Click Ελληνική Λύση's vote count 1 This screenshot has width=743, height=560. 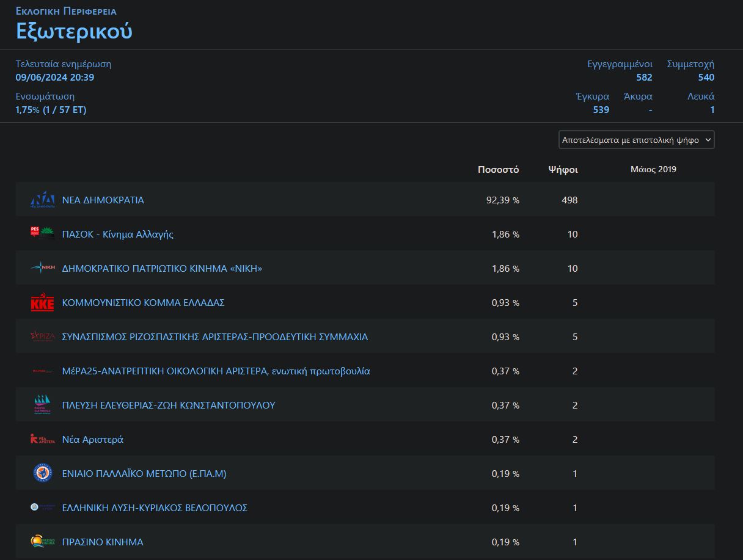click(x=575, y=508)
